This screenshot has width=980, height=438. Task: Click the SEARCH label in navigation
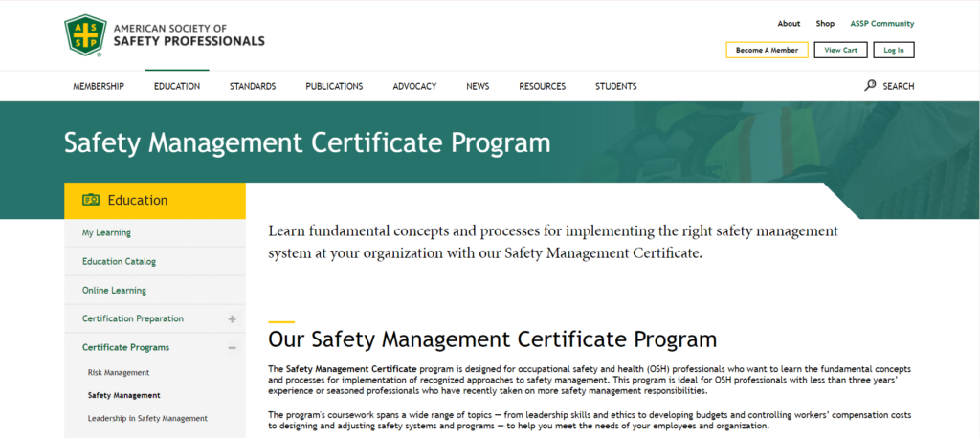point(898,86)
